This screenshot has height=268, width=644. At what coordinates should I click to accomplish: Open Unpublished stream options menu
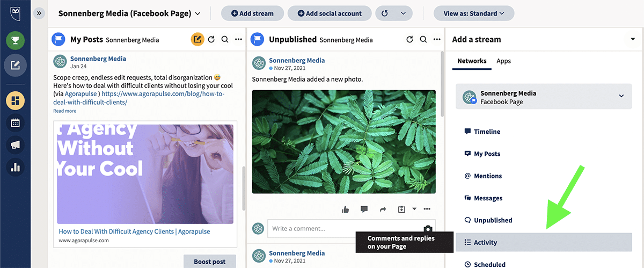click(x=437, y=39)
